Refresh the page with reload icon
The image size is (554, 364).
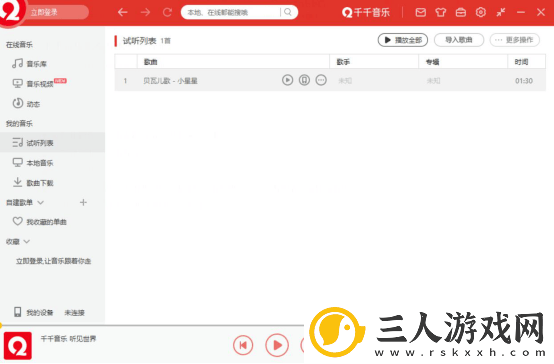167,13
